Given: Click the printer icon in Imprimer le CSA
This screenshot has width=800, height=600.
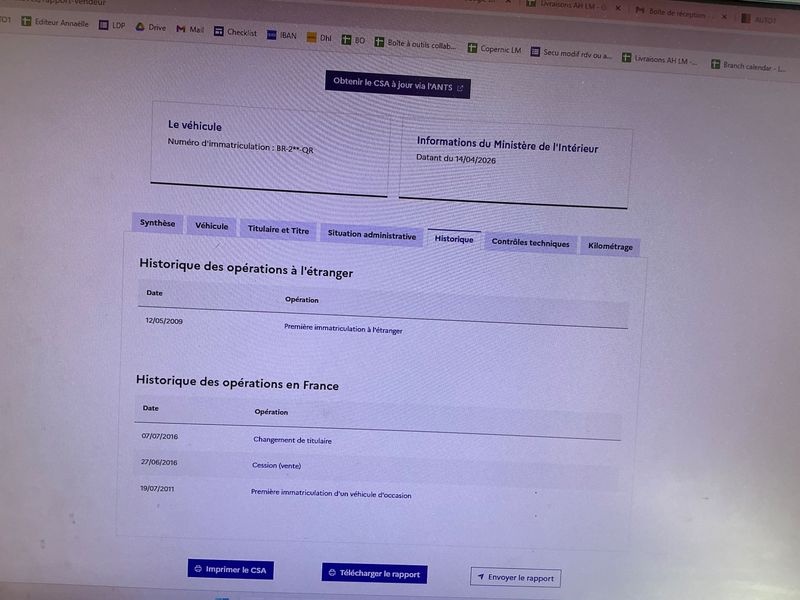Looking at the screenshot, I should (x=198, y=568).
